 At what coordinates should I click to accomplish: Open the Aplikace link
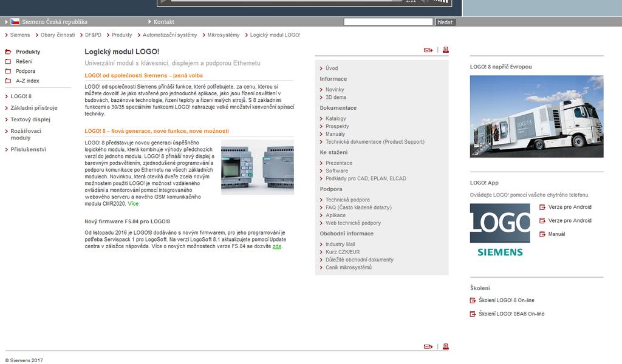pos(335,215)
